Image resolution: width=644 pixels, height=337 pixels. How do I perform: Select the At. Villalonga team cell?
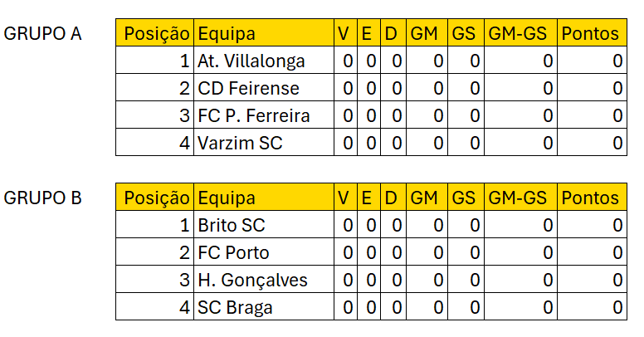[x=251, y=61]
